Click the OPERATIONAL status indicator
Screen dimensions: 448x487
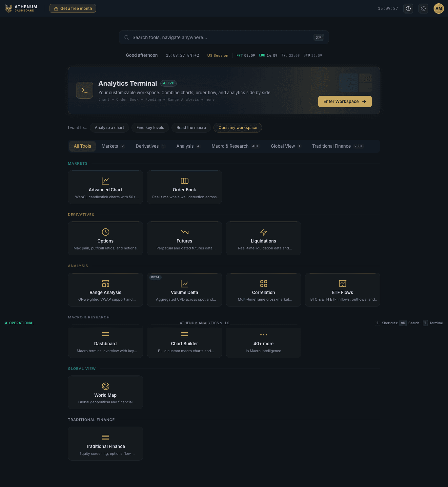coord(20,323)
